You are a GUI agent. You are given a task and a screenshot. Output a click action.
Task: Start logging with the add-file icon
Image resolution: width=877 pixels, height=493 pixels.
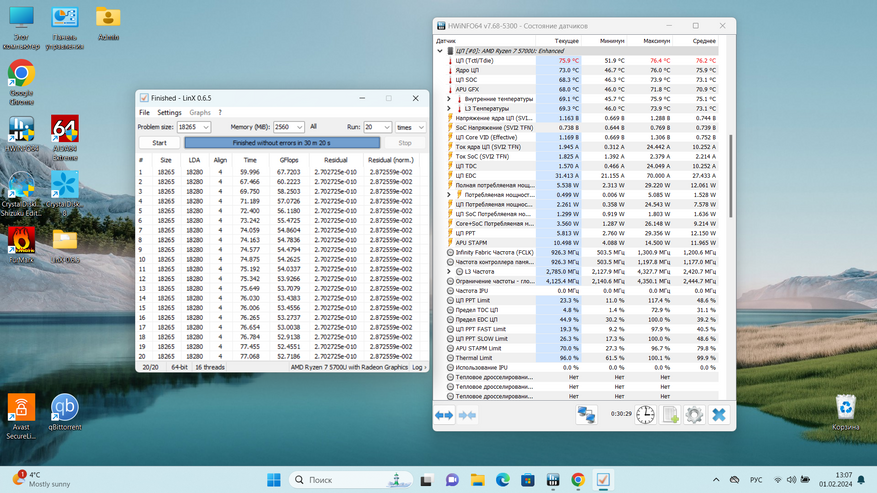pyautogui.click(x=670, y=414)
